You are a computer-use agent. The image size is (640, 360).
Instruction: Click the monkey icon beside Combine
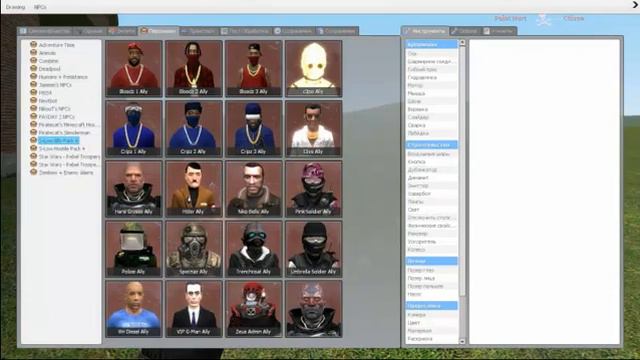[x=33, y=60]
